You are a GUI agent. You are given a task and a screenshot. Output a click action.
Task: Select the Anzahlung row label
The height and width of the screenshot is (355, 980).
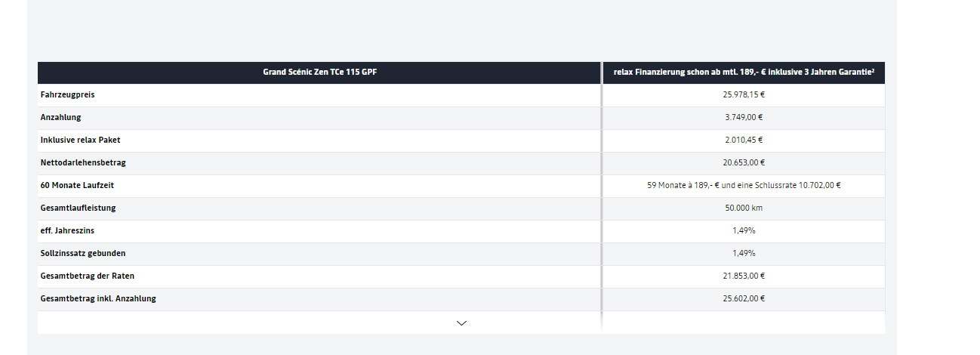[x=60, y=118]
